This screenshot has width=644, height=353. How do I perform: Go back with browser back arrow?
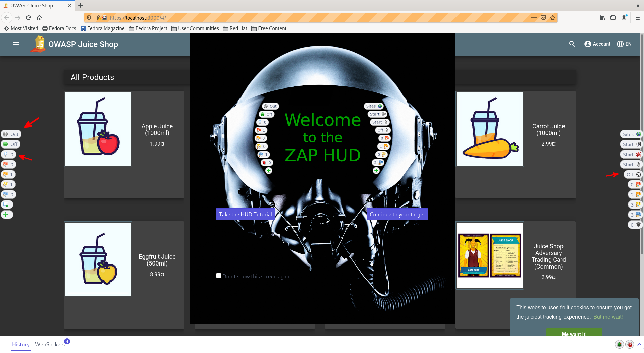coord(7,18)
